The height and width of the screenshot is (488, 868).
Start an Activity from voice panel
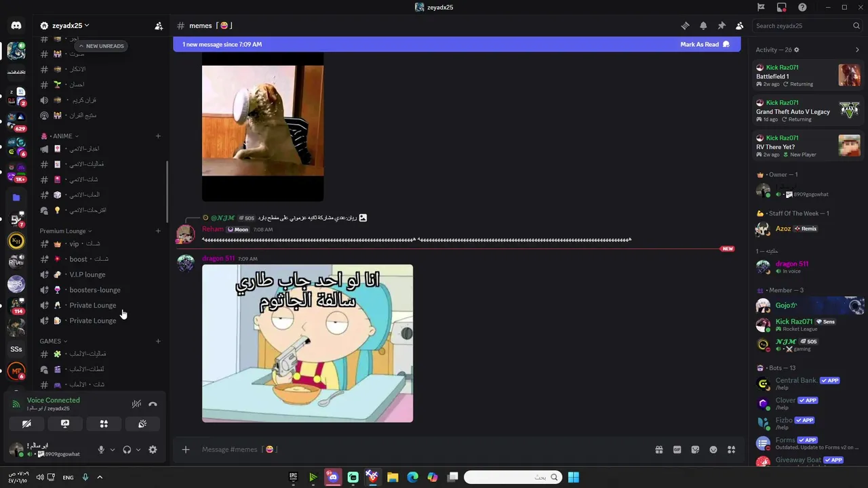point(104,424)
